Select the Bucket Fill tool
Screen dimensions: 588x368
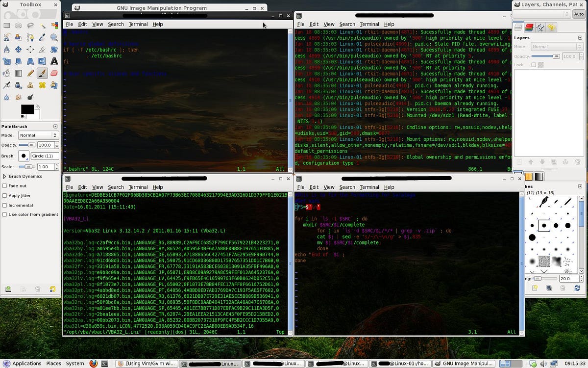(6, 73)
